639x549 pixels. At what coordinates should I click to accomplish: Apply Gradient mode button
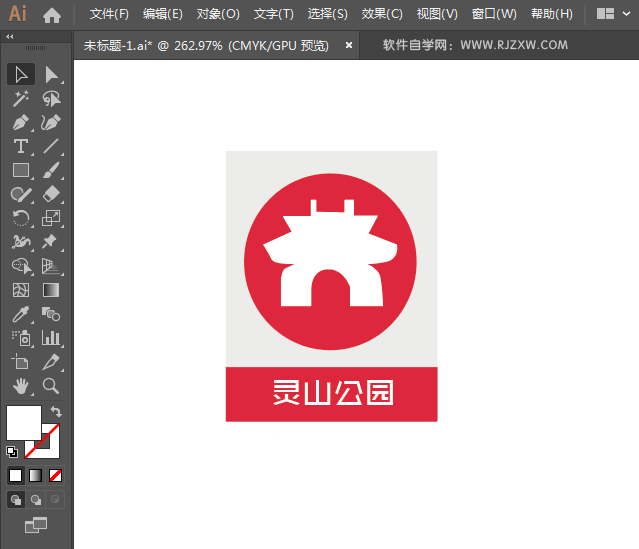coord(35,475)
